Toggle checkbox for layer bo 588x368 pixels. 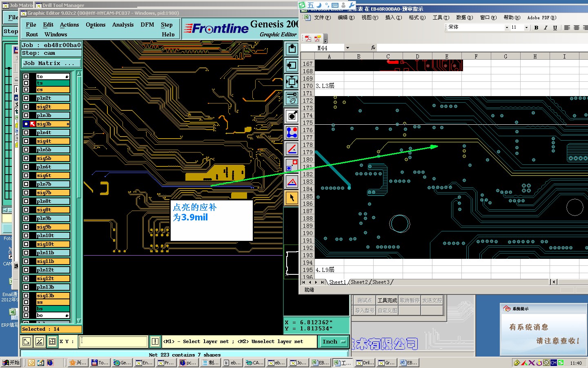click(26, 315)
